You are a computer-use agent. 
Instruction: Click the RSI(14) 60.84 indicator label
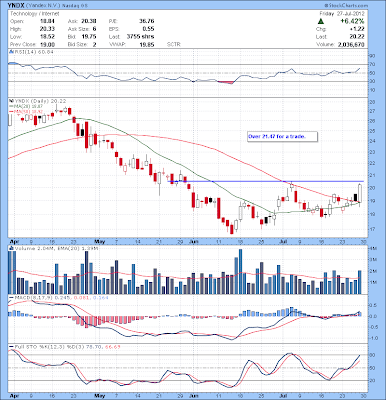(x=33, y=52)
